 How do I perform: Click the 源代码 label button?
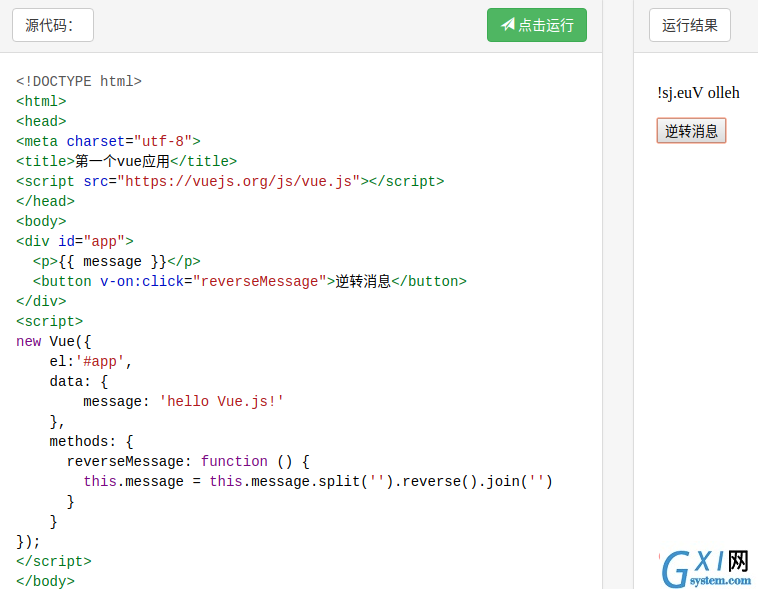pyautogui.click(x=53, y=25)
